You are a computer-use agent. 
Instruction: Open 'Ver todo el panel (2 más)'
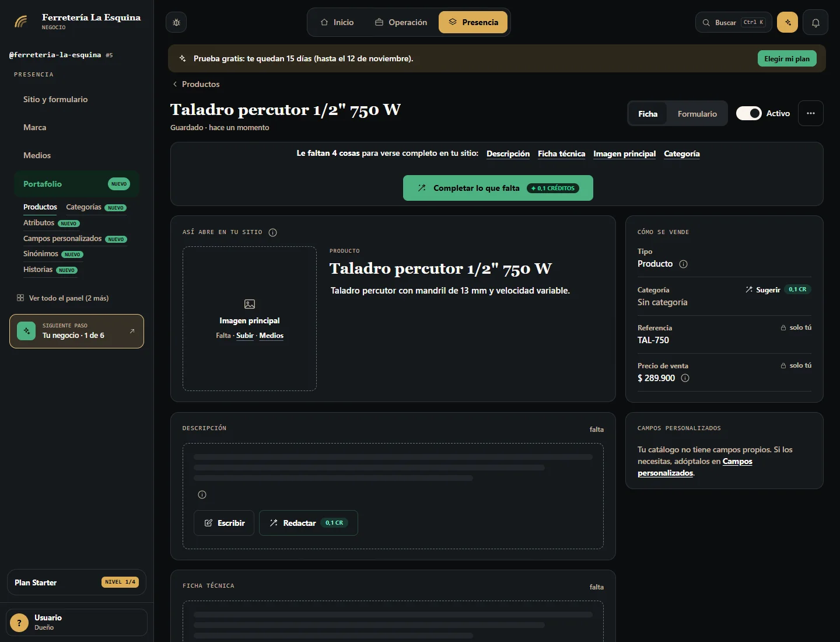[x=63, y=298]
